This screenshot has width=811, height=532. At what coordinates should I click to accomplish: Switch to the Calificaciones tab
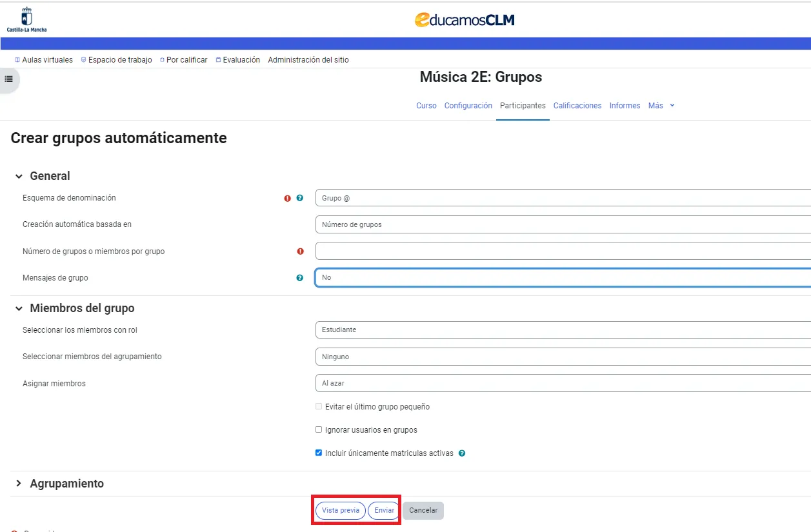(577, 106)
